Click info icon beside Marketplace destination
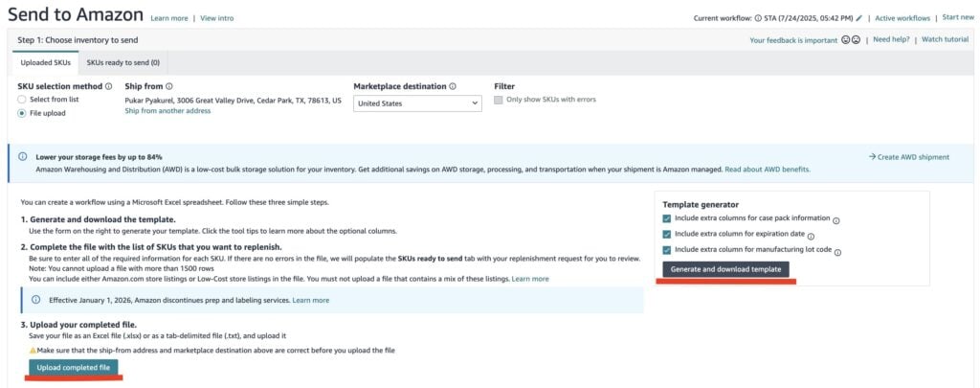 453,86
